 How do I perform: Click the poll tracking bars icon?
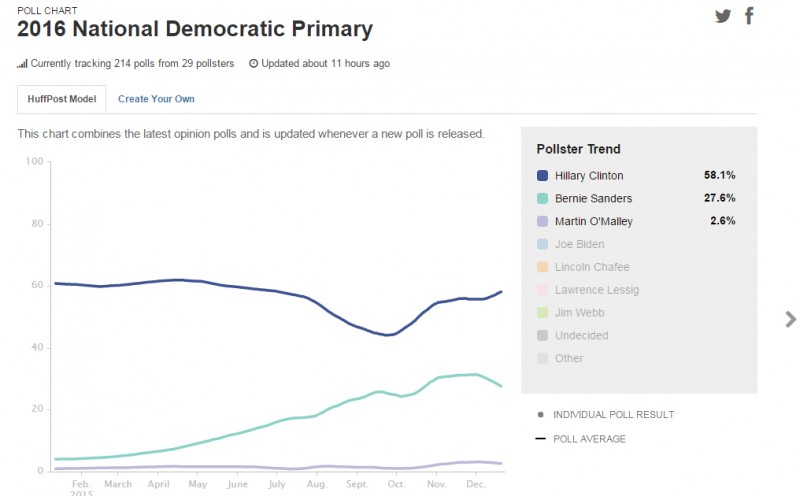22,64
